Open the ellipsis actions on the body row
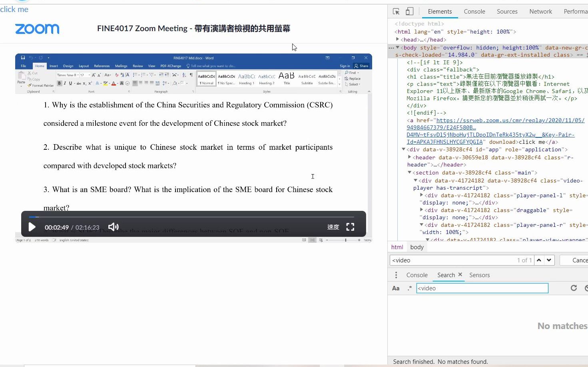This screenshot has height=367, width=588. click(x=391, y=48)
